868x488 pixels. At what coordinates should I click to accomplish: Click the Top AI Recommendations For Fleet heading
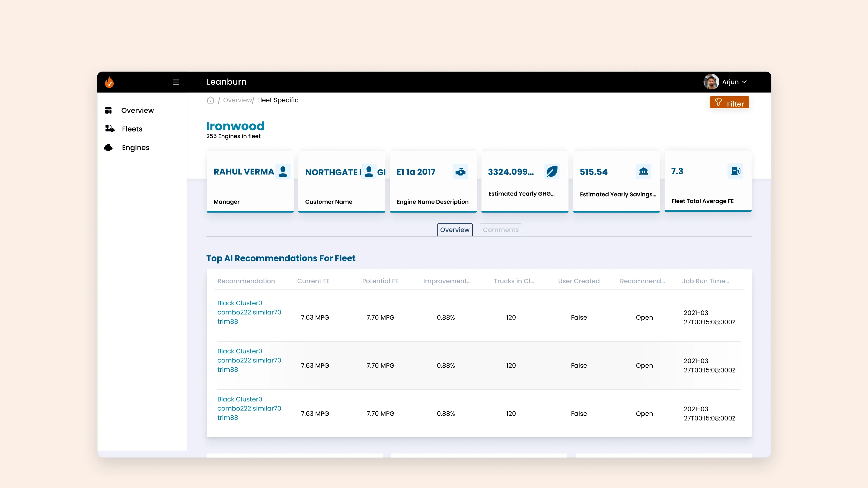pyautogui.click(x=281, y=258)
